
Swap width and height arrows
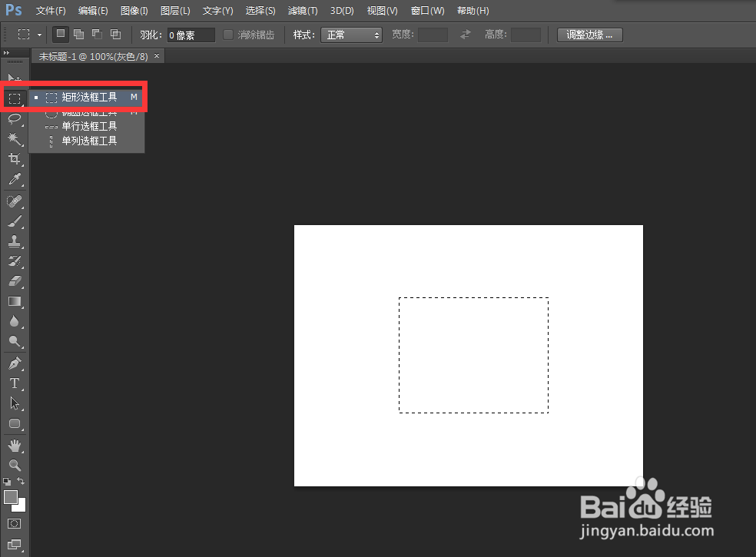[x=466, y=35]
